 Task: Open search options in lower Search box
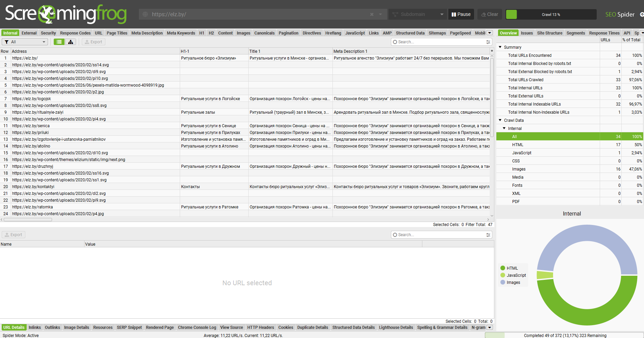pyautogui.click(x=488, y=235)
